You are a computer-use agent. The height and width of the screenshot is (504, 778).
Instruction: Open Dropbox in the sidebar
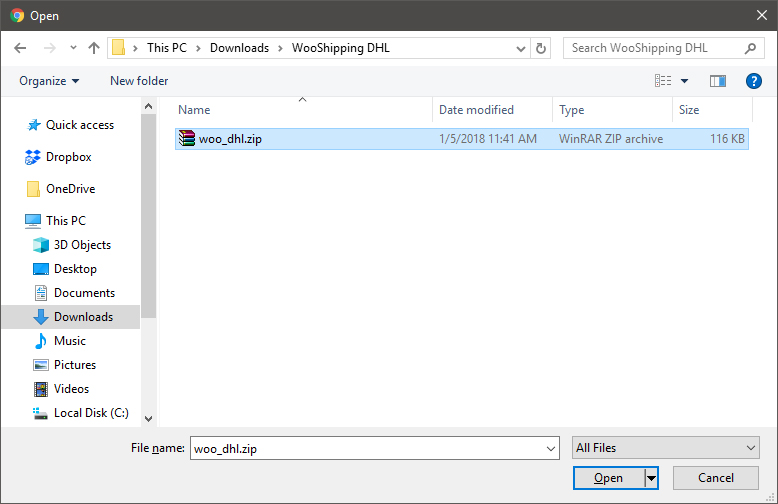68,157
